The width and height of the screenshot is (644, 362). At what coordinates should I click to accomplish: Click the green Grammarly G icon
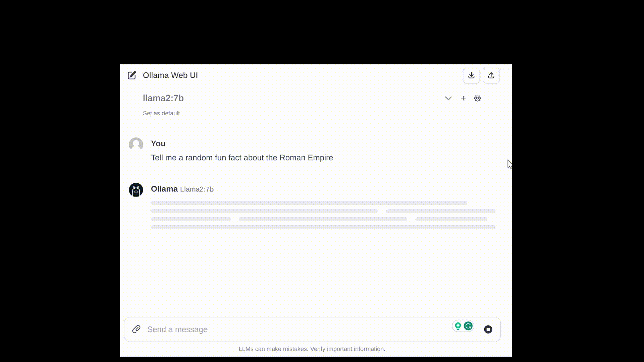click(468, 326)
